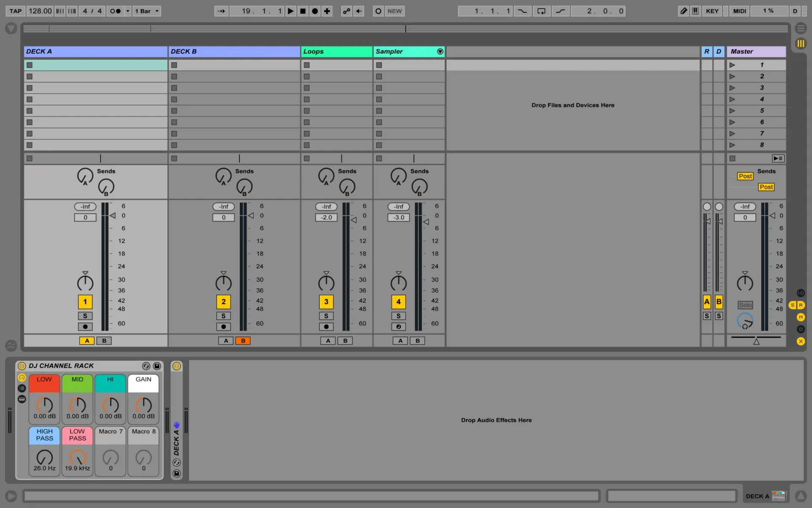The image size is (812, 508).
Task: Toggle the computer MIDI keyboard button
Action: (695, 11)
